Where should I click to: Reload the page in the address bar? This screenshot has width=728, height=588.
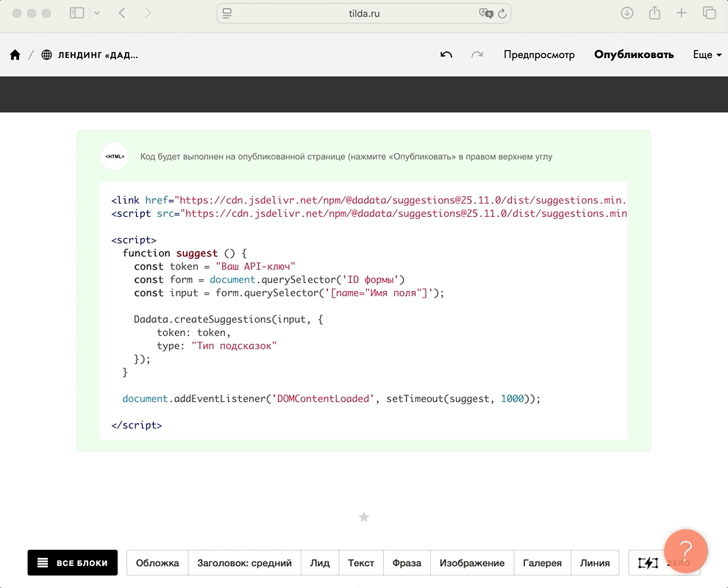[502, 13]
